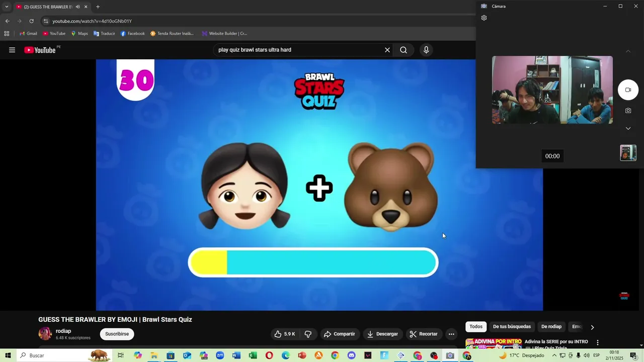Viewport: 644px width, 362px height.
Task: Click the Recortar clip button
Action: (424, 334)
